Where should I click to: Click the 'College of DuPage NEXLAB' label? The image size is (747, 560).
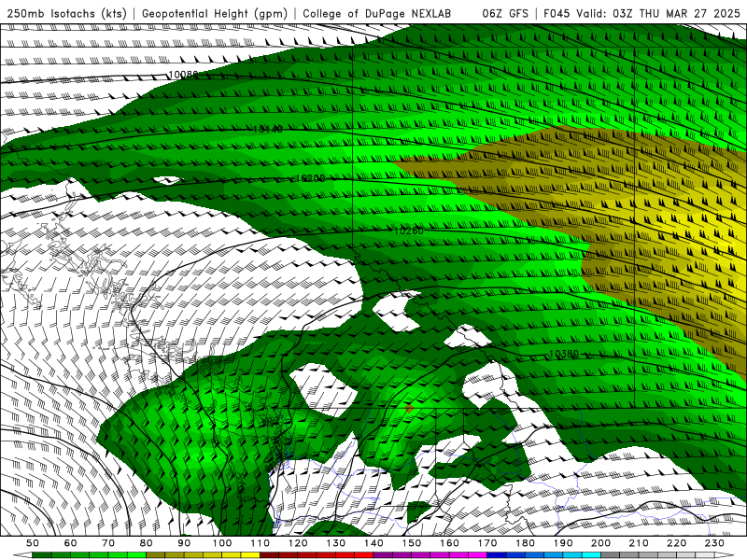(376, 13)
